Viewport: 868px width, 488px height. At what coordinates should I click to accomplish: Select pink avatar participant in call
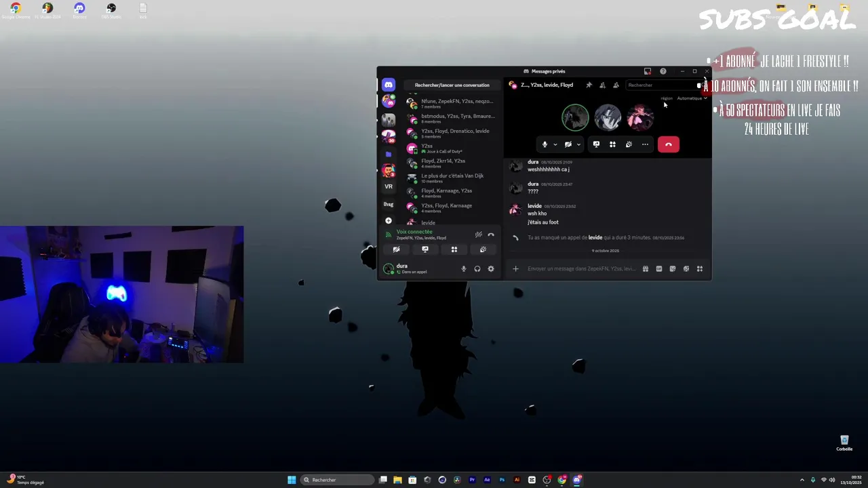coord(639,117)
